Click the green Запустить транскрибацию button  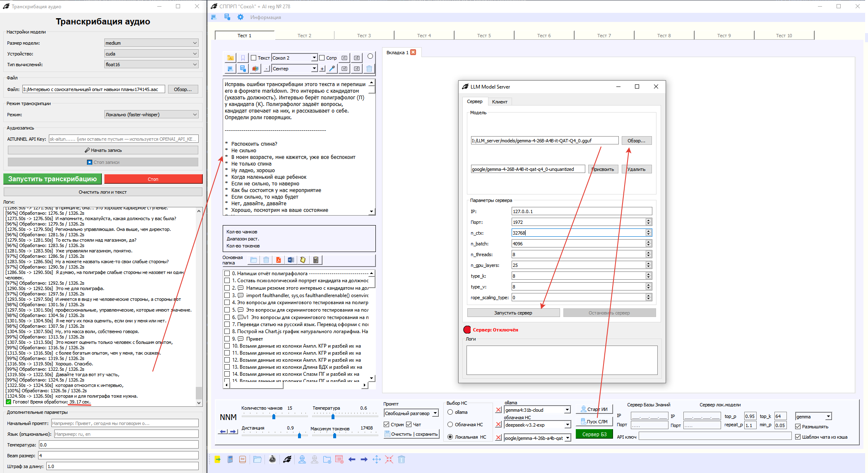53,179
